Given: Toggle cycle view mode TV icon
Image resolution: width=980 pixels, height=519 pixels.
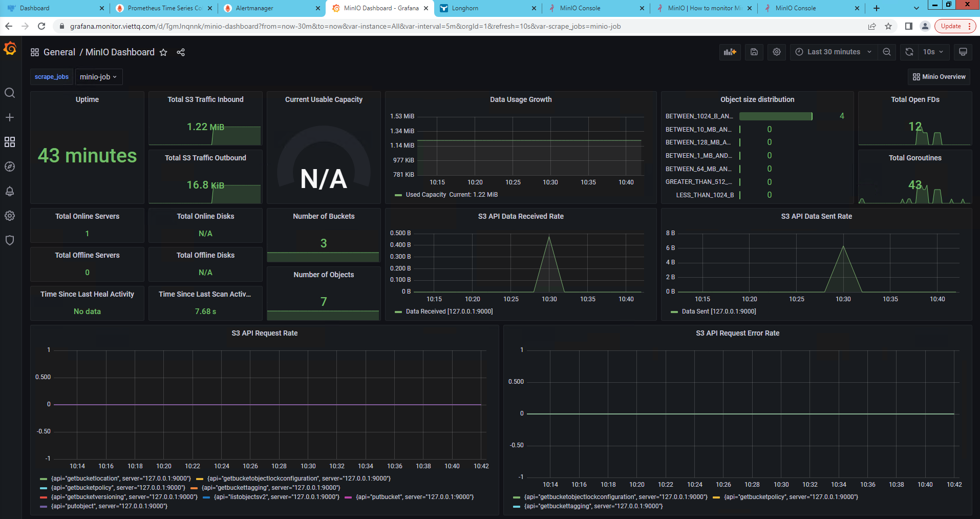Looking at the screenshot, I should [963, 52].
